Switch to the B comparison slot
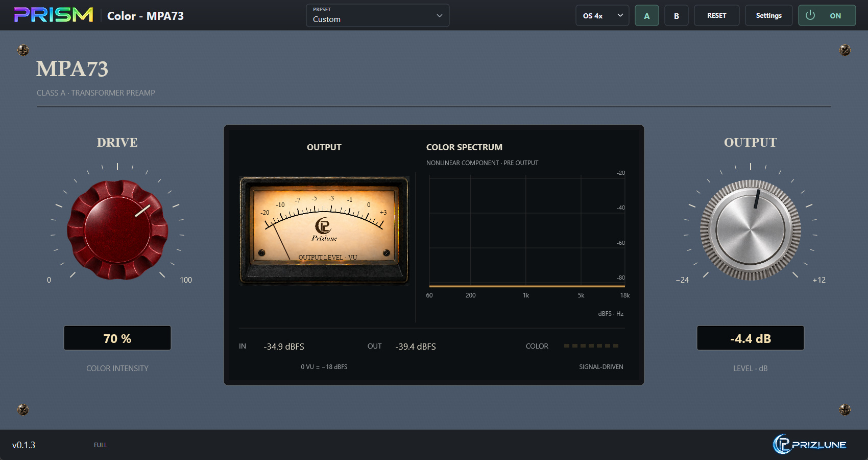 coord(676,15)
